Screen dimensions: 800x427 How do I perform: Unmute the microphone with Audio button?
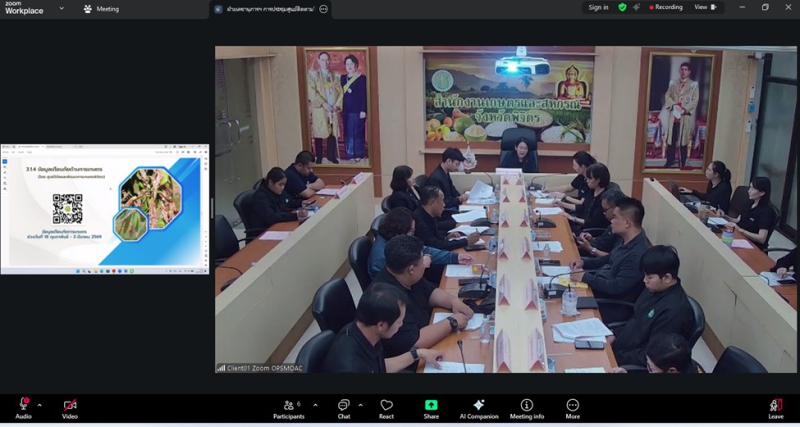click(x=23, y=406)
